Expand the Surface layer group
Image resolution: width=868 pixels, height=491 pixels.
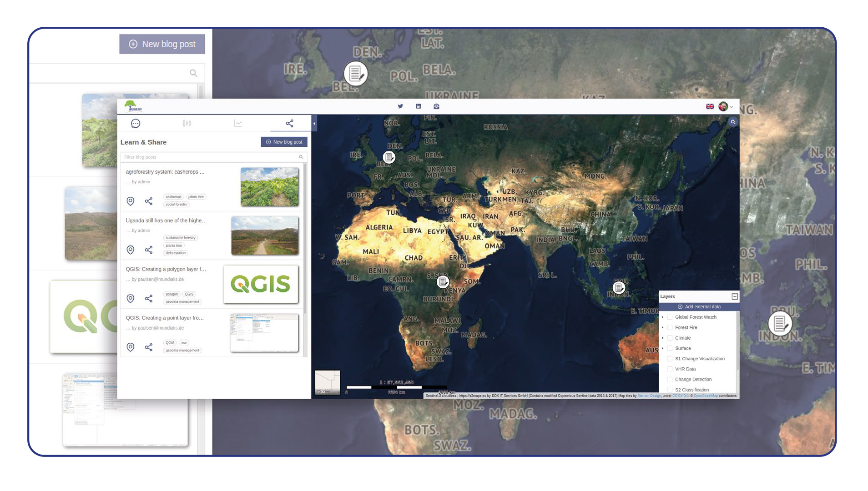click(662, 349)
